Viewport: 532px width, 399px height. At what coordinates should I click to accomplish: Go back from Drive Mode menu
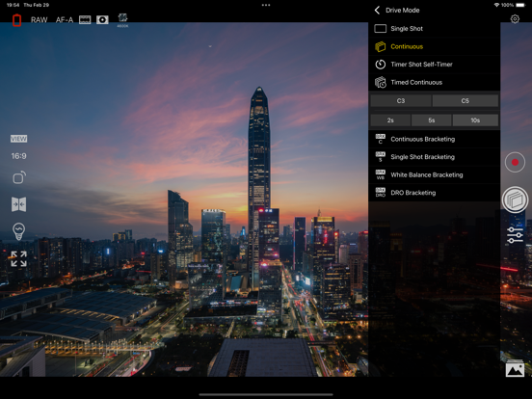click(377, 11)
